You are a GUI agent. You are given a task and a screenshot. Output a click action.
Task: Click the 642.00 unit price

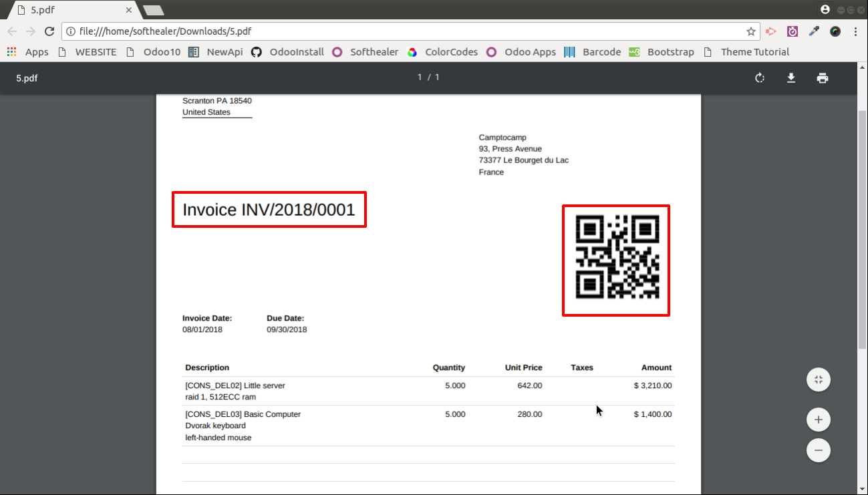click(x=530, y=385)
